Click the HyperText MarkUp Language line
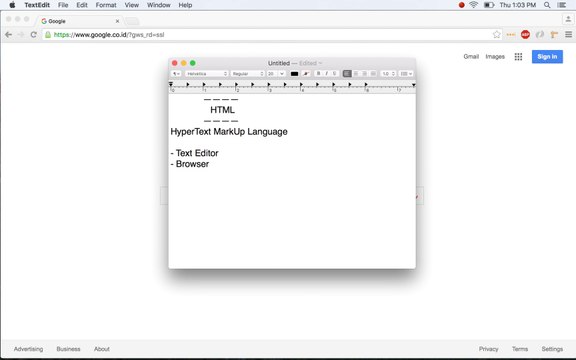Image resolution: width=576 pixels, height=360 pixels. [x=229, y=132]
